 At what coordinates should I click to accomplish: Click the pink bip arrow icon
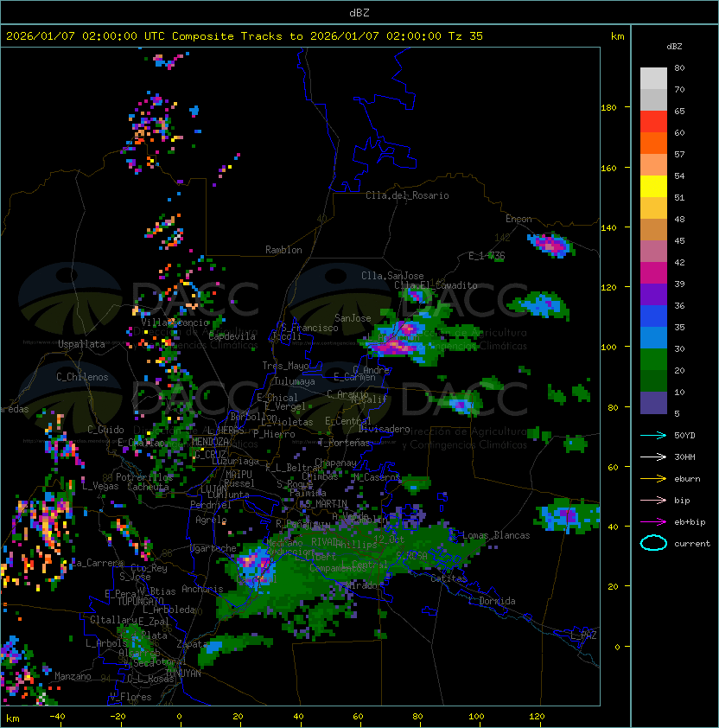653,500
